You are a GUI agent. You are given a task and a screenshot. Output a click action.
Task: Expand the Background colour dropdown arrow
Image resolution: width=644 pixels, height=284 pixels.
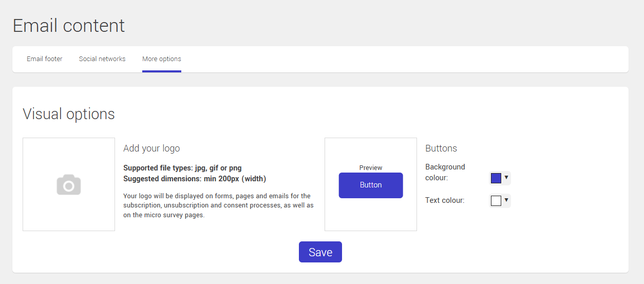pos(506,178)
